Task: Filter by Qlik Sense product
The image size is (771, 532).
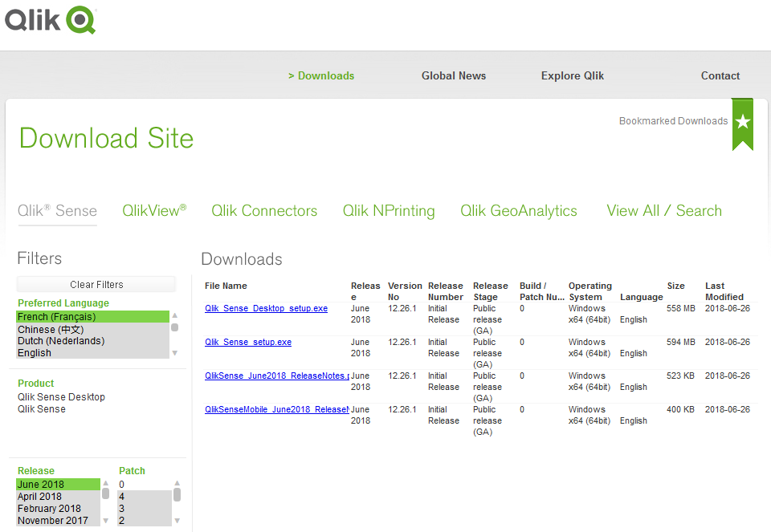Action: pyautogui.click(x=41, y=409)
